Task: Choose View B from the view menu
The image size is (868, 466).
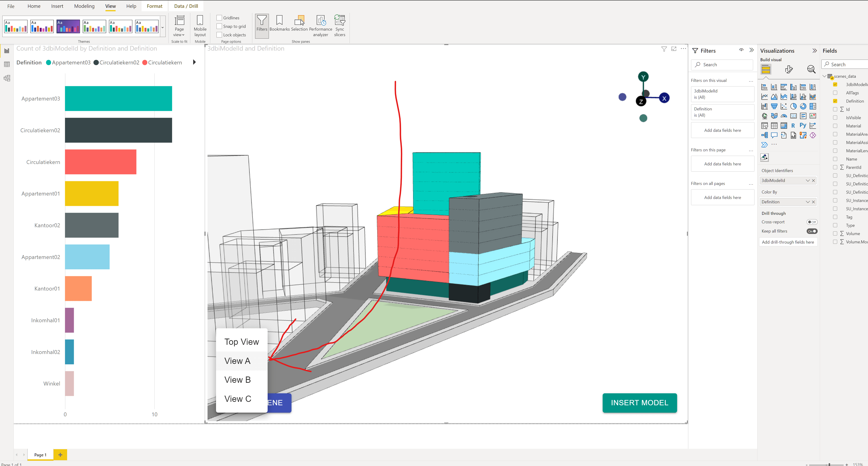Action: click(x=238, y=380)
